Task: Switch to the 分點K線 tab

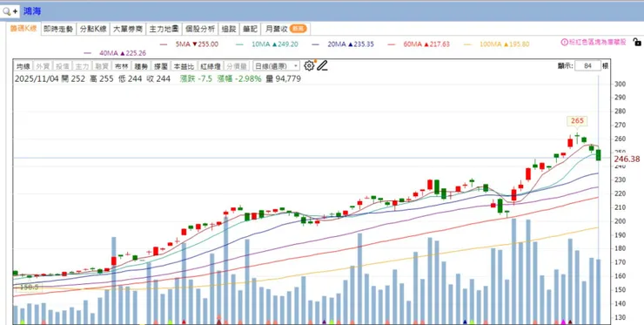Action: tap(93, 29)
